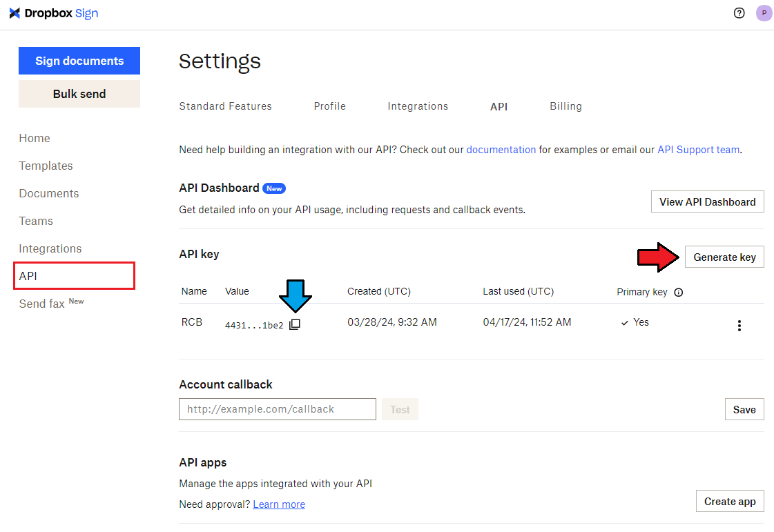The height and width of the screenshot is (532, 774).
Task: Copy the RCB API key value
Action: pyautogui.click(x=295, y=324)
